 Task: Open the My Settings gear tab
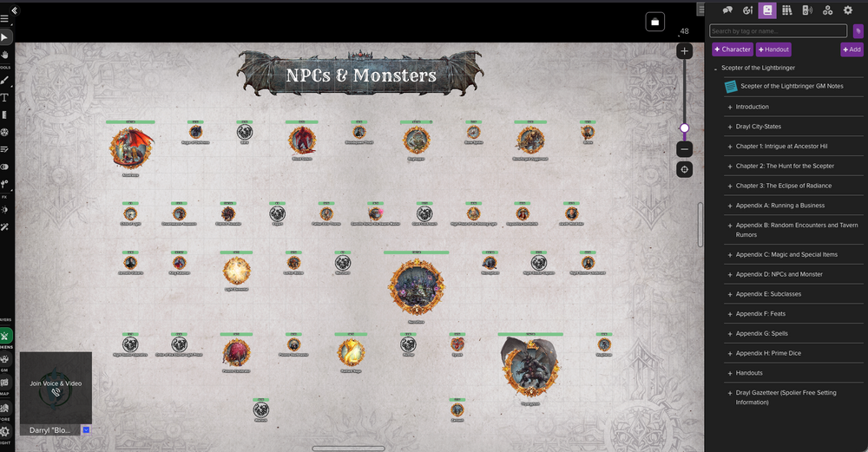pos(847,10)
